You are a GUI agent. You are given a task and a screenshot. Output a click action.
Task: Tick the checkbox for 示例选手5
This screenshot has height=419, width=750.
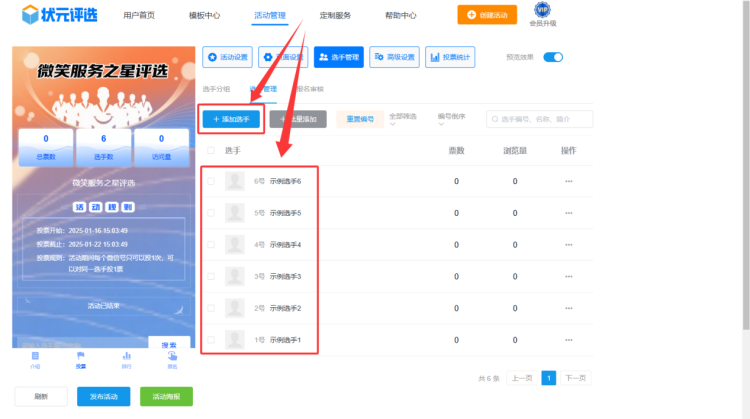click(210, 213)
